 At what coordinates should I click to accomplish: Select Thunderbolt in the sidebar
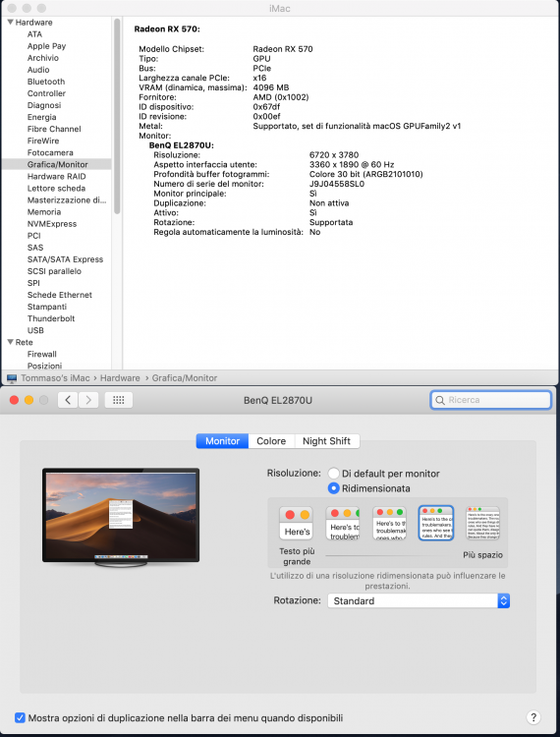click(x=51, y=318)
